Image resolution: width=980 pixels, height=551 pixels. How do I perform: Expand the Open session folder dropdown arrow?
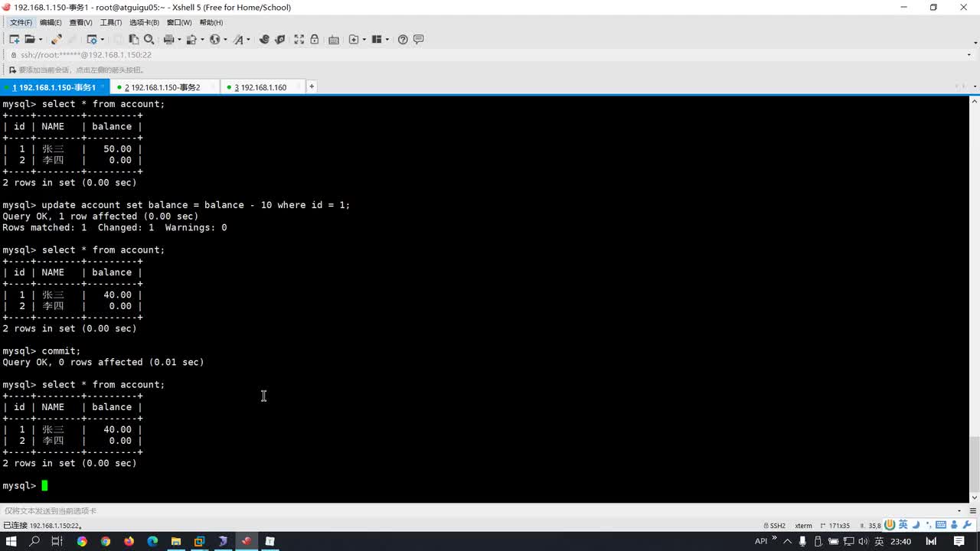coord(40,39)
